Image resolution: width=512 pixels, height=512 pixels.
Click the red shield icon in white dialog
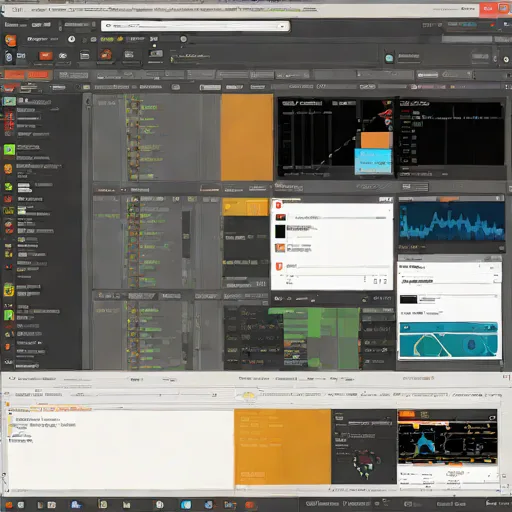(279, 266)
